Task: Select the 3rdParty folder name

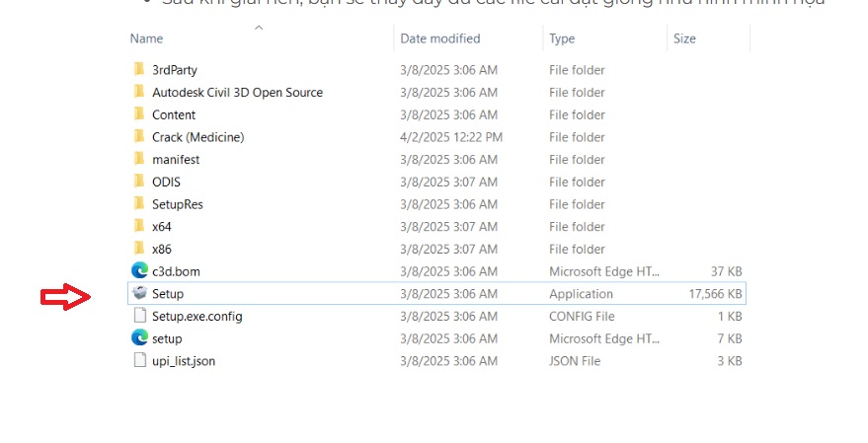Action: tap(175, 70)
